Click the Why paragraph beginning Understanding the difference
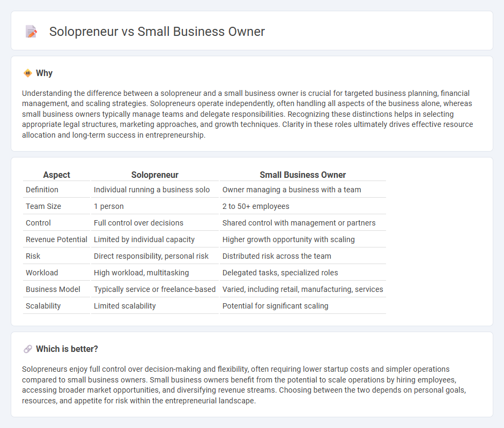Viewport: 504px width, 428px height. point(248,114)
